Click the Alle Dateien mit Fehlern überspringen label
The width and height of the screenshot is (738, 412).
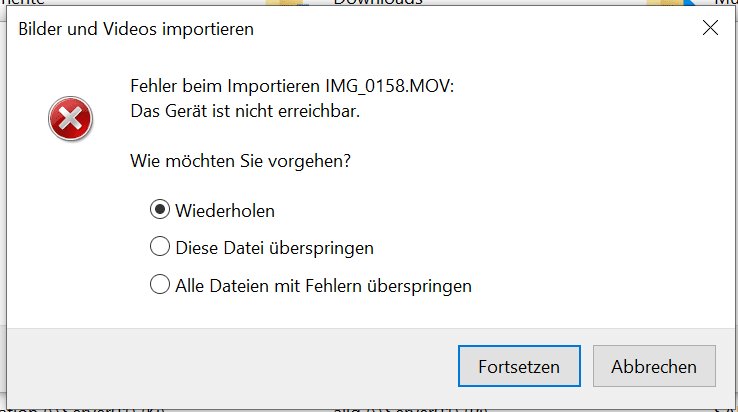point(323,286)
